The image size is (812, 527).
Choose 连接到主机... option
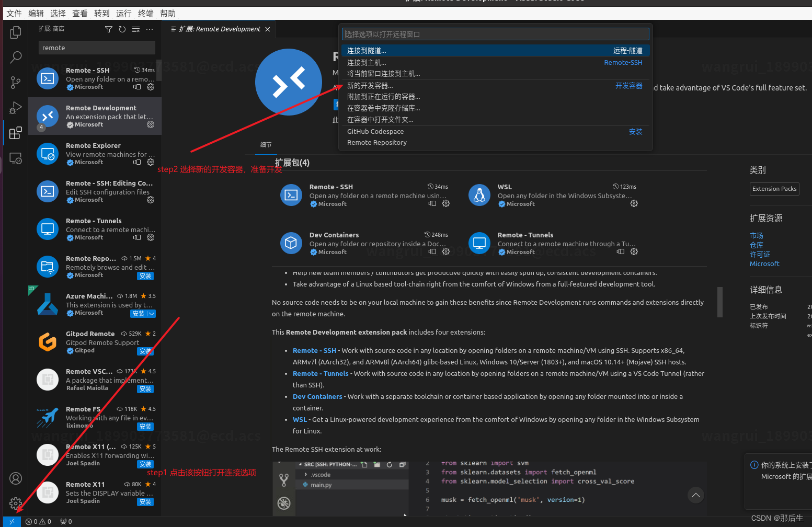pyautogui.click(x=496, y=62)
